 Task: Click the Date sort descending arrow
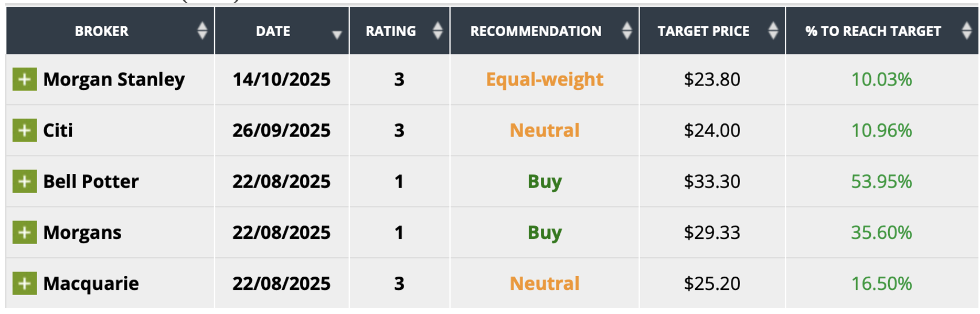(x=337, y=35)
